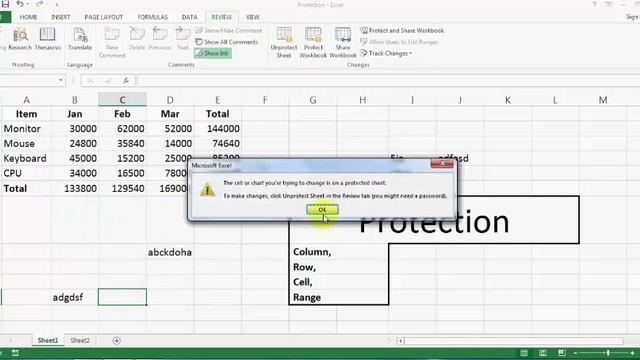Viewport: 640px width, 360px height.
Task: Click the cell containing 'abckdoha'
Action: click(170, 252)
